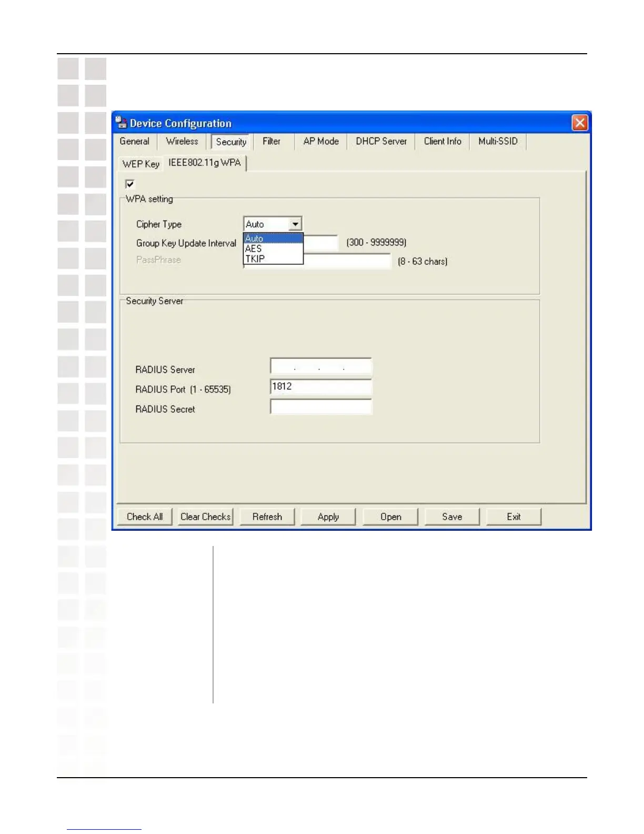Click the Security Server group label
Viewport: 644px width, 834px height.
[x=155, y=301]
